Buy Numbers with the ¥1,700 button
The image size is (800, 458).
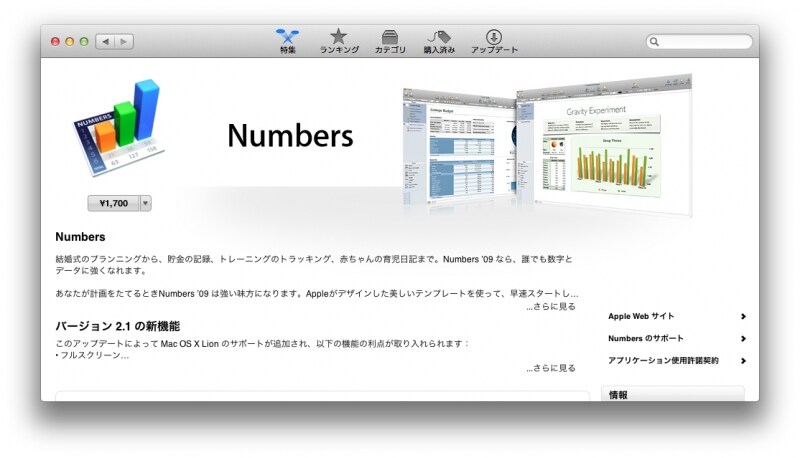(113, 203)
